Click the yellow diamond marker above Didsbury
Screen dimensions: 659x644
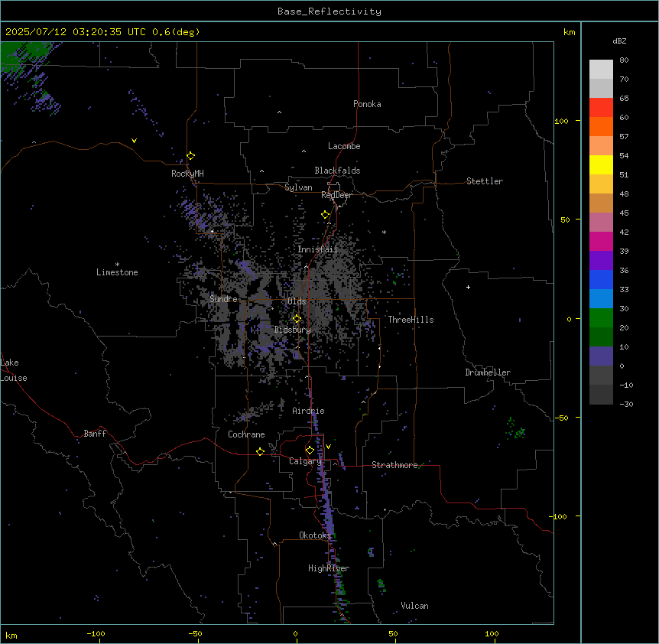pyautogui.click(x=297, y=319)
